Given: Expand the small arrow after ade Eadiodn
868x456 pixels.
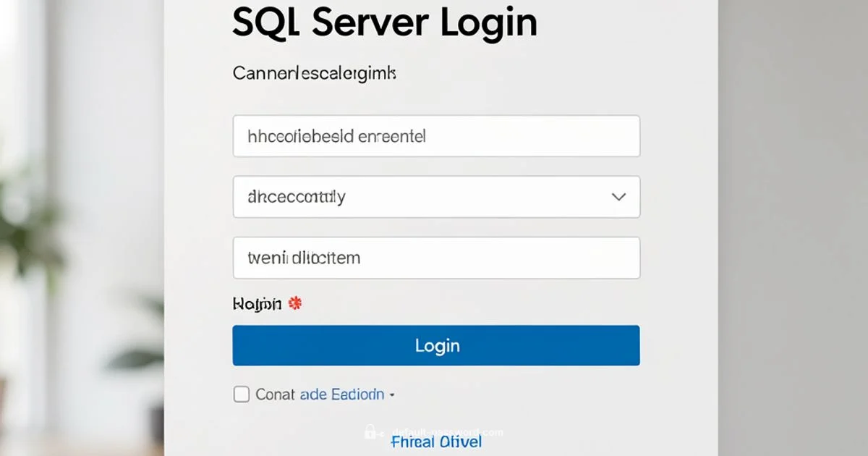Looking at the screenshot, I should [392, 395].
